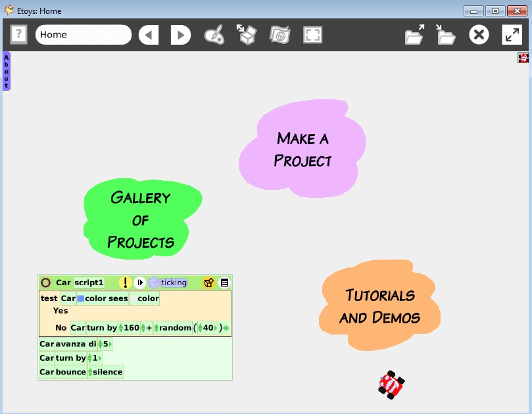Open the About side flap
The height and width of the screenshot is (414, 532).
(x=7, y=71)
